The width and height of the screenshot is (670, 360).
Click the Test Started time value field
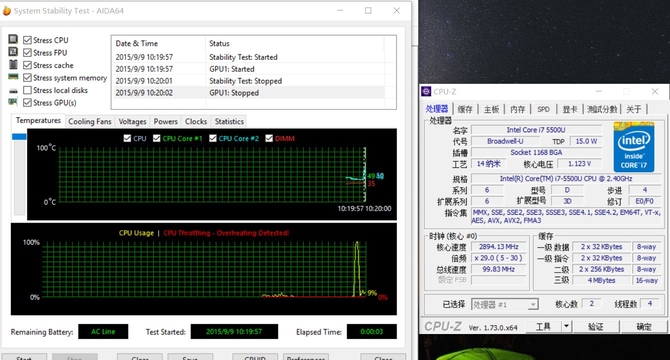tap(234, 331)
